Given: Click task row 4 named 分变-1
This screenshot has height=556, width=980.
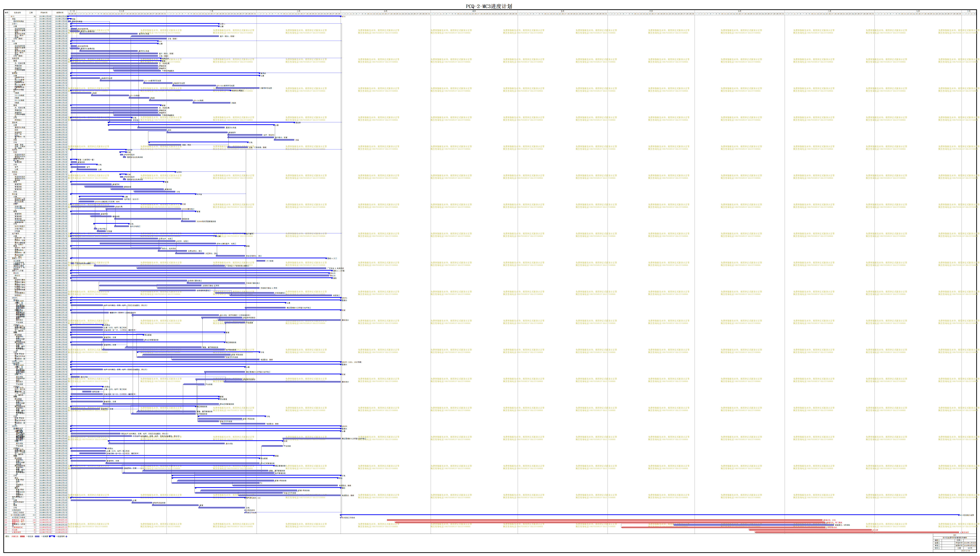Looking at the screenshot, I should pos(36,24).
